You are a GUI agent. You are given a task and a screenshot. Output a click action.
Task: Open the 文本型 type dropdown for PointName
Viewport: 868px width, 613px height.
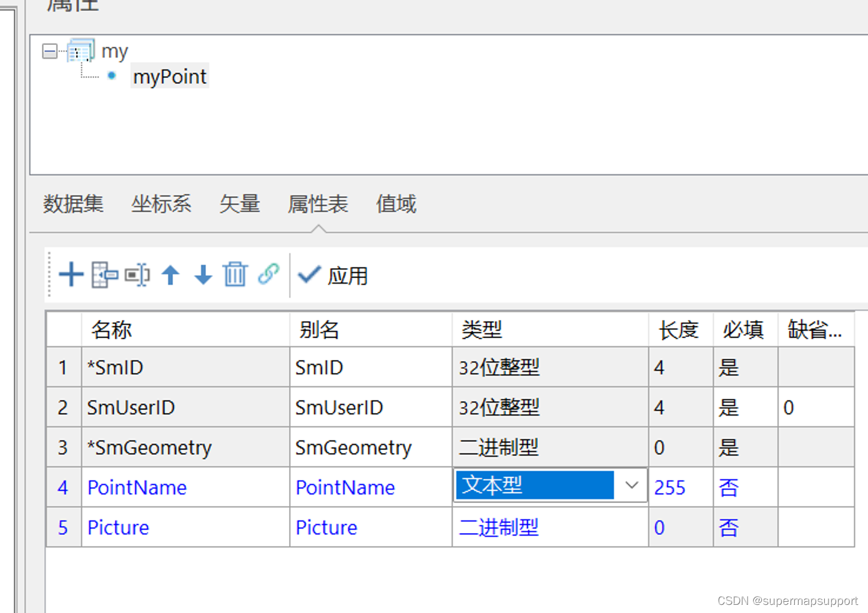tap(632, 486)
